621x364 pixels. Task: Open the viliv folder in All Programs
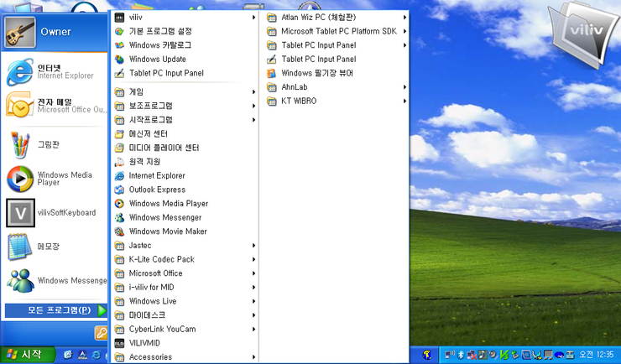click(185, 18)
